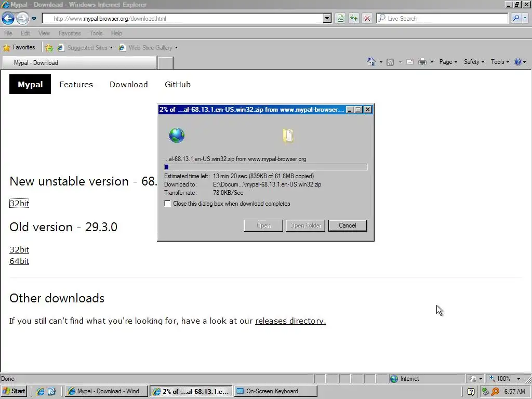Open the command bar Tools dropdown
Image resolution: width=532 pixels, height=399 pixels.
500,62
